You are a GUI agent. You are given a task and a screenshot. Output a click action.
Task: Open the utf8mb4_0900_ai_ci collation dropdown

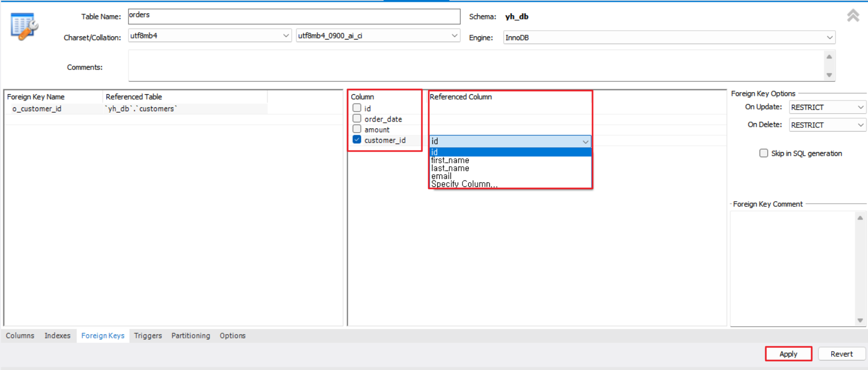pyautogui.click(x=378, y=36)
